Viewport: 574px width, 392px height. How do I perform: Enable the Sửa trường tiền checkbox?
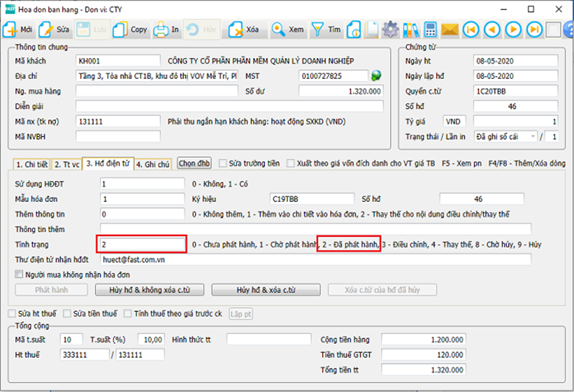[x=223, y=163]
